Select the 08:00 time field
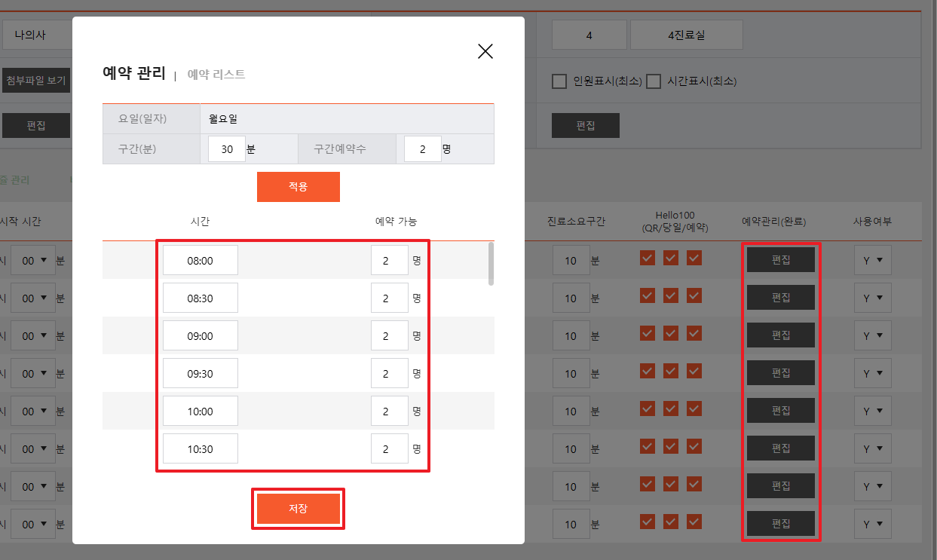Viewport: 937px width, 560px height. tap(201, 260)
